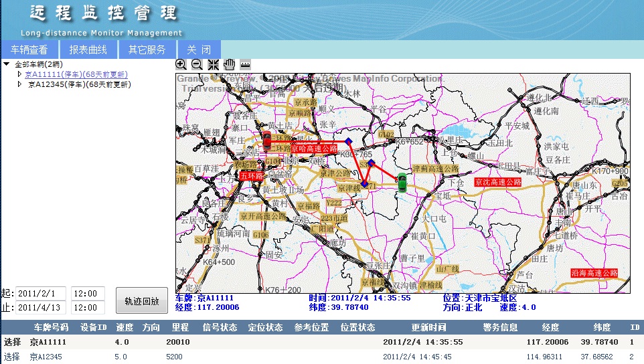Select the zoom out map tool
Viewport: 644px width, 364px height.
point(197,64)
